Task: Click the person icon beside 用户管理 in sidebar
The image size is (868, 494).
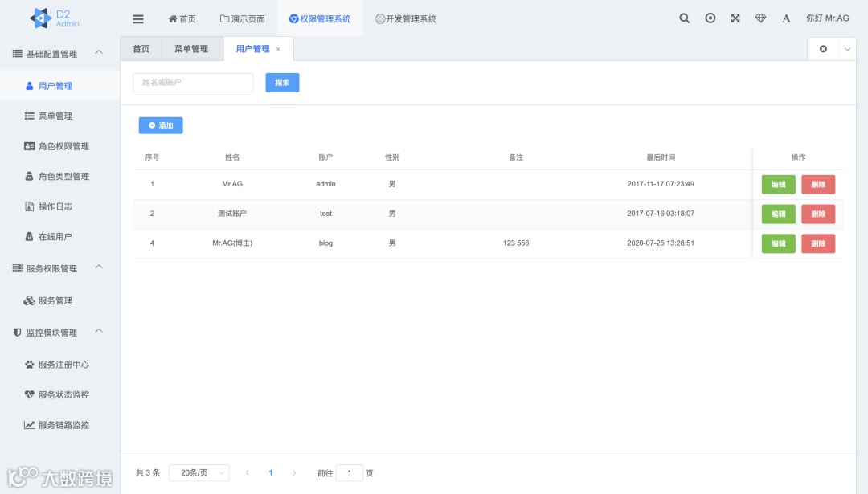Action: point(30,86)
